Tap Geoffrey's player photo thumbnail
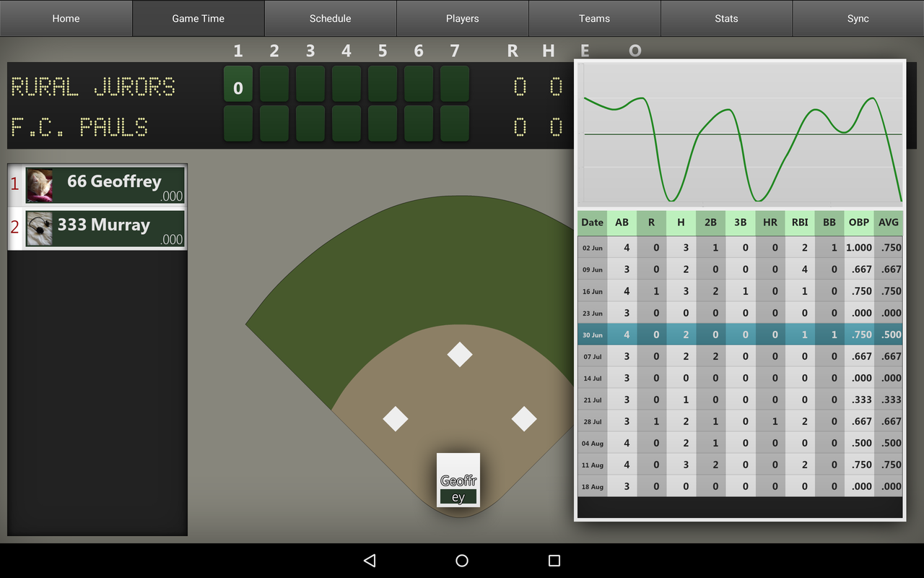This screenshot has height=578, width=924. (40, 186)
